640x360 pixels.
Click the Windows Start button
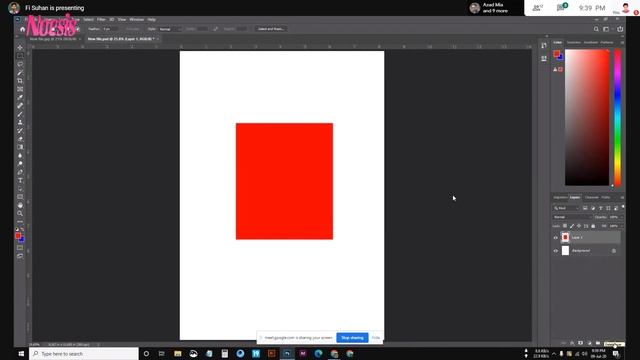point(21,354)
